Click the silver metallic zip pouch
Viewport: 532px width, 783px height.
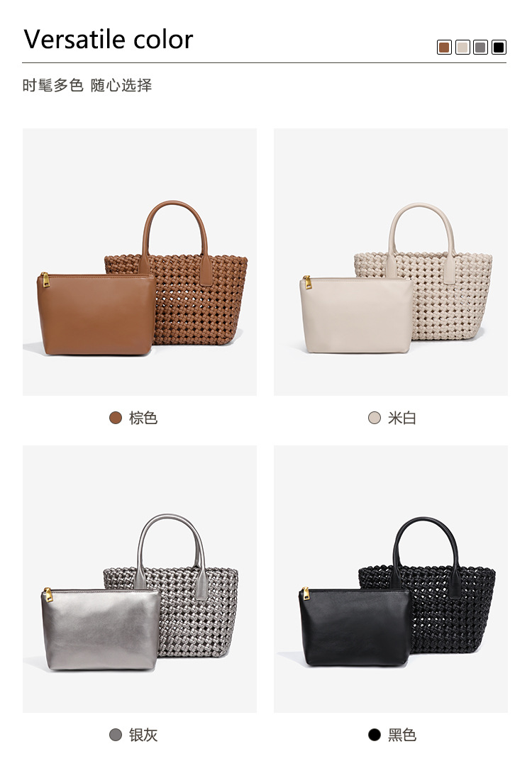click(101, 629)
